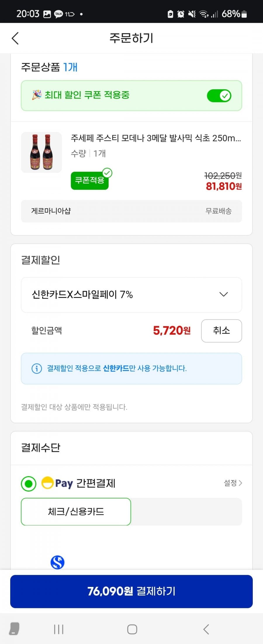Image resolution: width=263 pixels, height=644 pixels.
Task: Tap the balsamic vinegar product thumbnail
Action: (x=41, y=152)
